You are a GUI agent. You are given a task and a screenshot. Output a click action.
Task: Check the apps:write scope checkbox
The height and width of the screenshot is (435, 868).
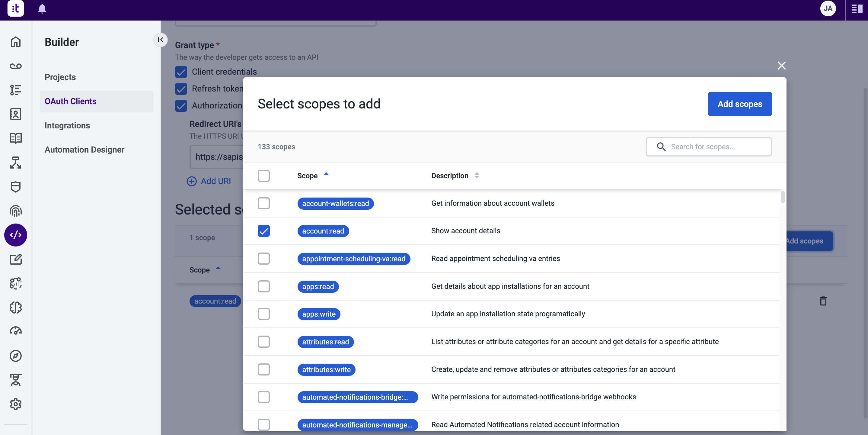point(264,314)
